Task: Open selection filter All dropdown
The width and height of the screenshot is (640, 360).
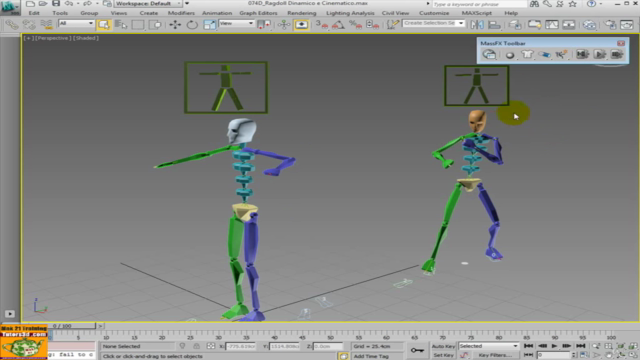Action: (x=76, y=23)
